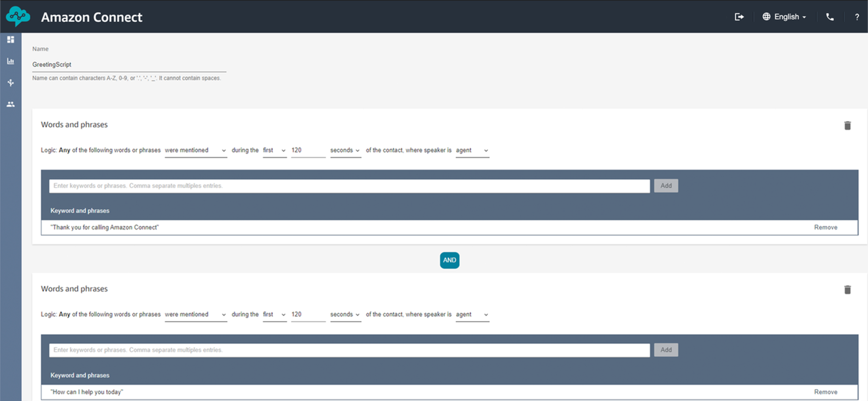Open 'seconds' dropdown in second condition

point(346,315)
